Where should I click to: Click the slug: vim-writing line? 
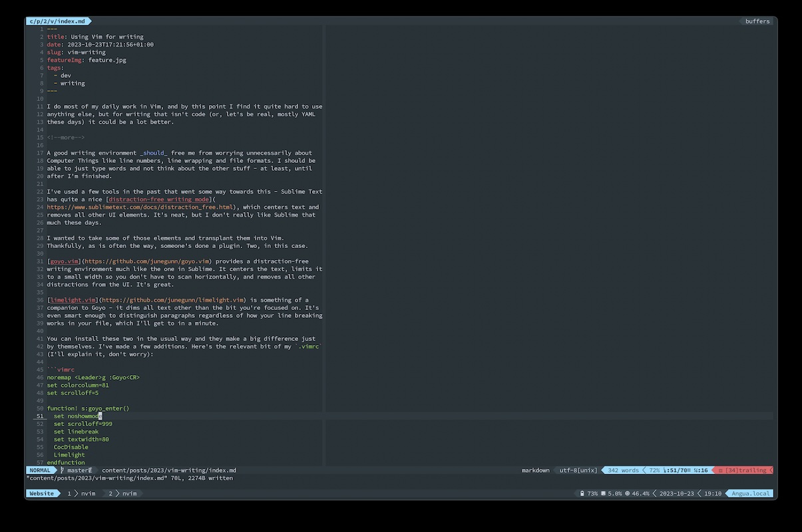[x=76, y=52]
